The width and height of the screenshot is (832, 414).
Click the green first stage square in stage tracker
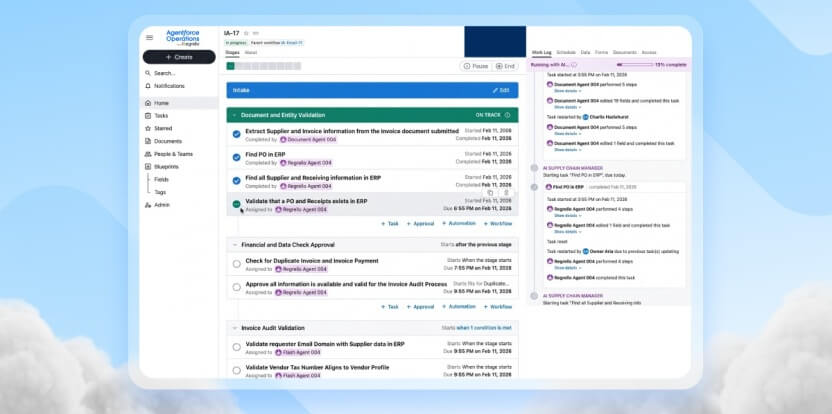(230, 66)
